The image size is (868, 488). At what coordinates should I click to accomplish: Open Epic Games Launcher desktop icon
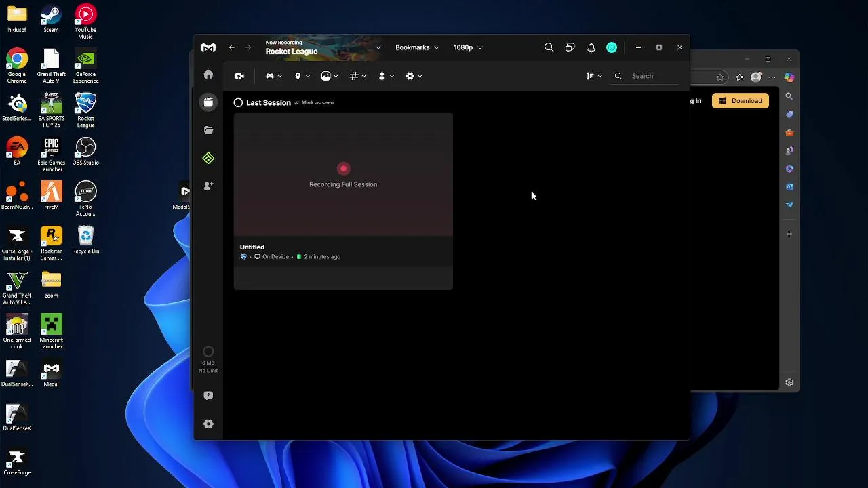coord(51,155)
